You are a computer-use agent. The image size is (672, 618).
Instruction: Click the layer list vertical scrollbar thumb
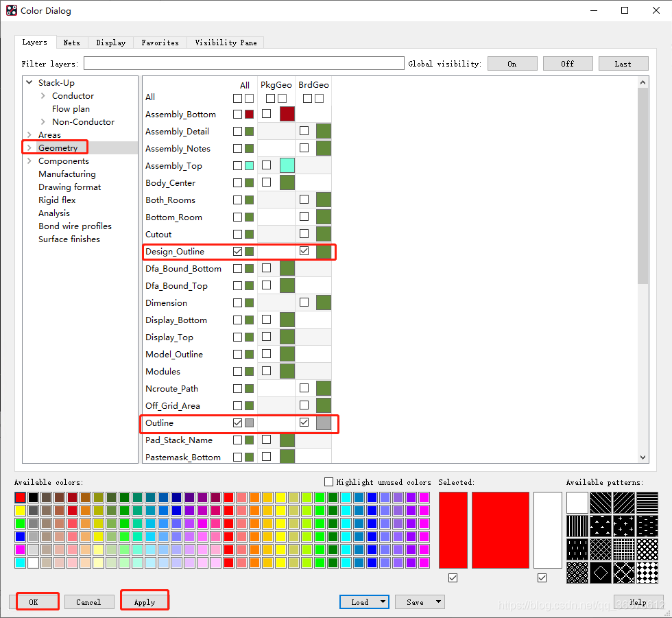pyautogui.click(x=643, y=186)
